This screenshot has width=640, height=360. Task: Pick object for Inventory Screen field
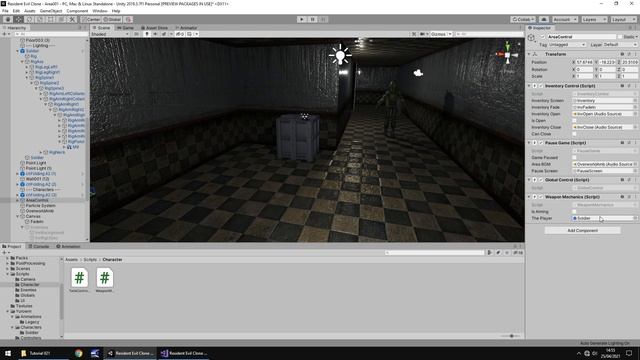pos(635,100)
